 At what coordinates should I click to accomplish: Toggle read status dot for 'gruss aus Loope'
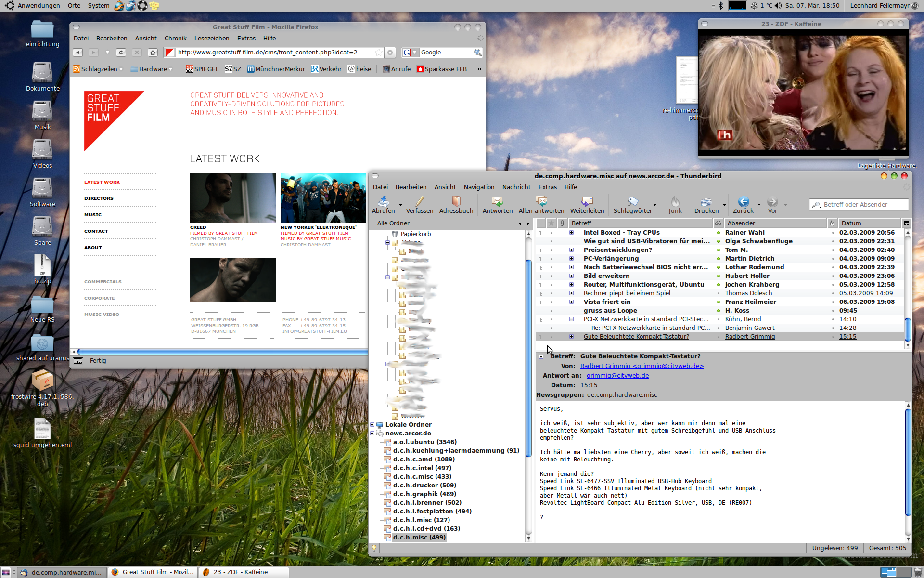pos(718,311)
